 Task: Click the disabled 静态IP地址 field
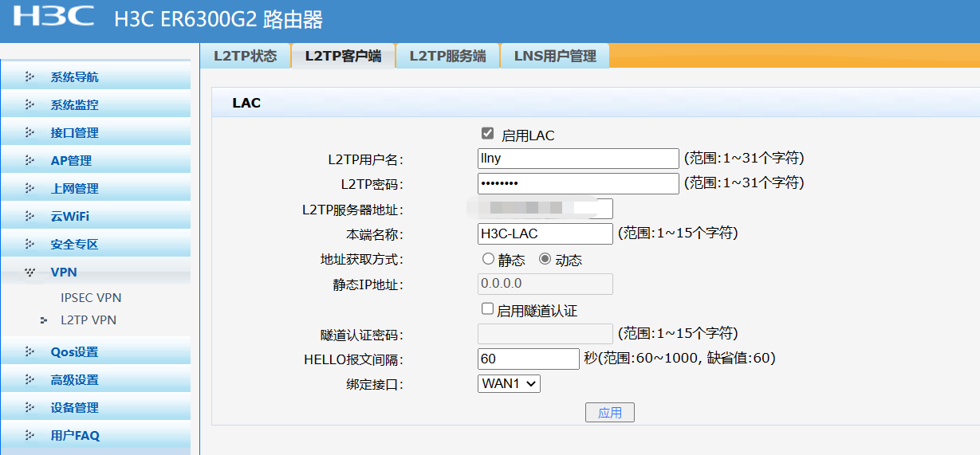click(x=545, y=284)
